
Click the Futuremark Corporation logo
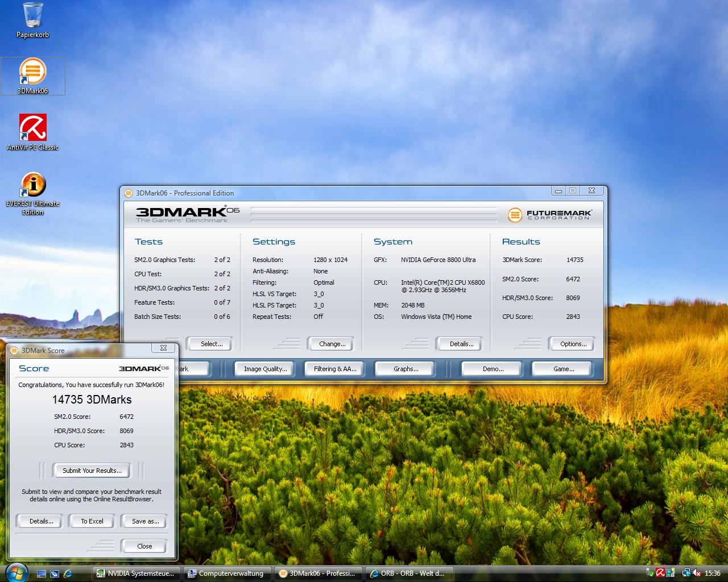click(549, 214)
